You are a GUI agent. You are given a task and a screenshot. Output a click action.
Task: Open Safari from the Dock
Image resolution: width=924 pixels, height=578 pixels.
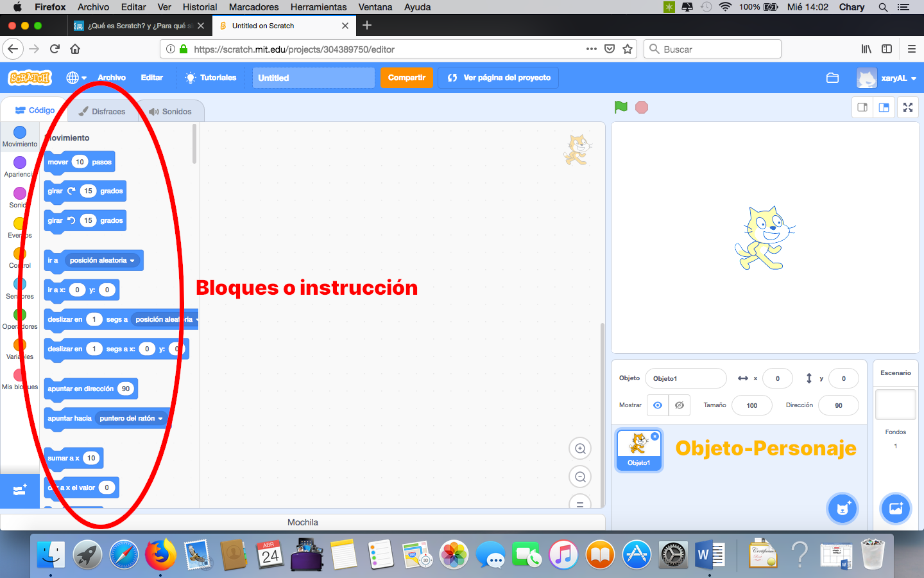124,555
